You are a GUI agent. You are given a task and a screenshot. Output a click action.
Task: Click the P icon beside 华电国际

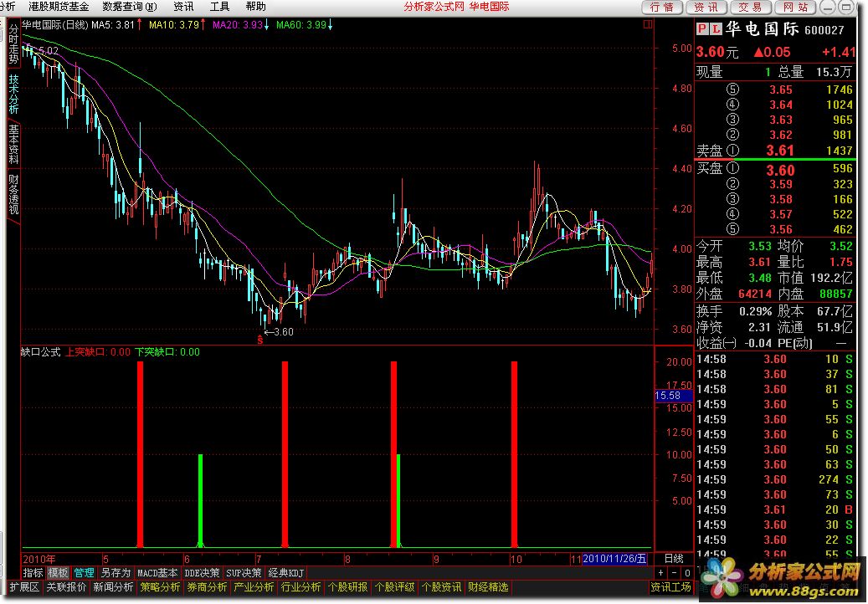702,29
